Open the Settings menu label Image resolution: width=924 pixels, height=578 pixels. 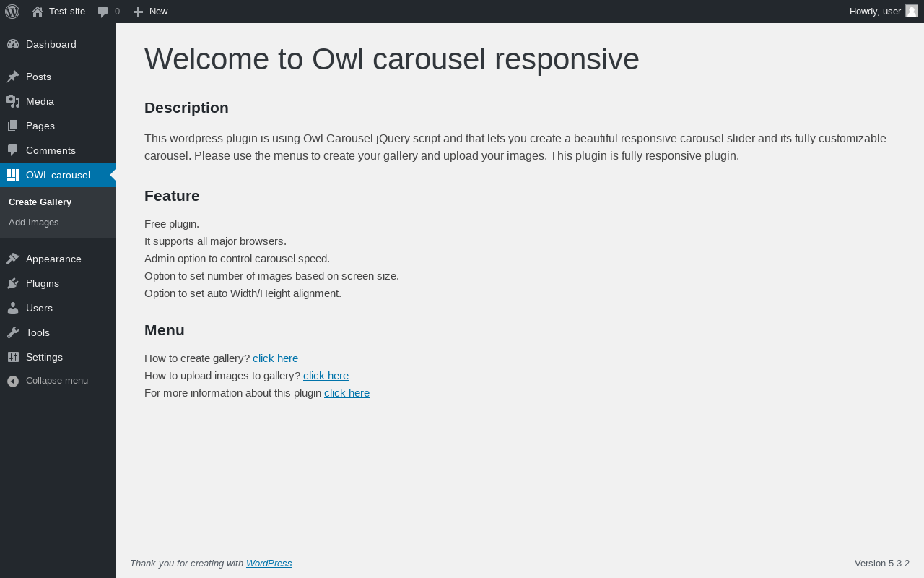tap(44, 357)
